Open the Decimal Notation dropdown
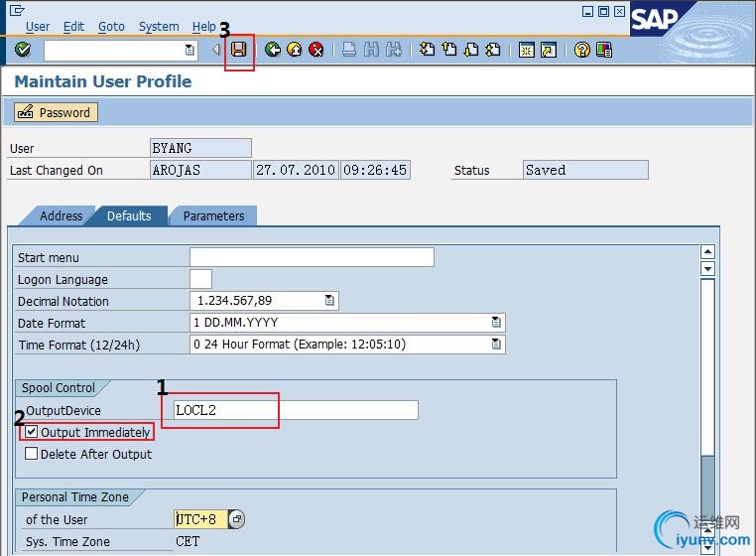This screenshot has width=756, height=556. pos(329,300)
